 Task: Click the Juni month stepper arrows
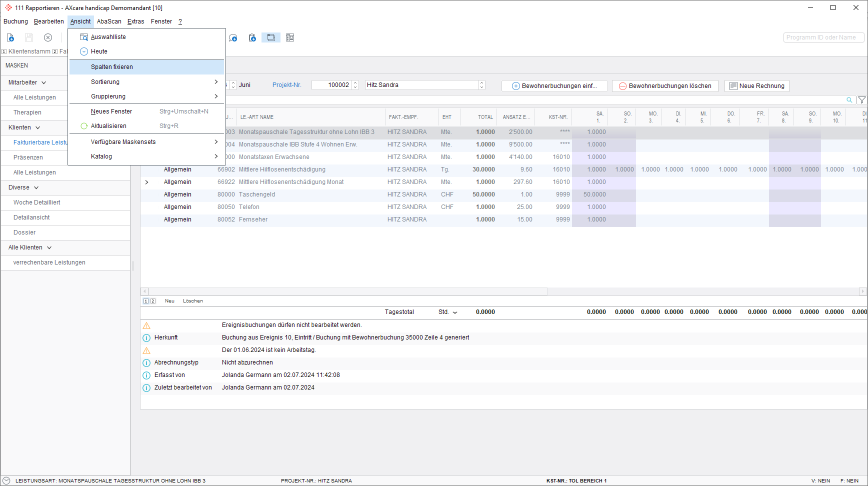point(233,85)
